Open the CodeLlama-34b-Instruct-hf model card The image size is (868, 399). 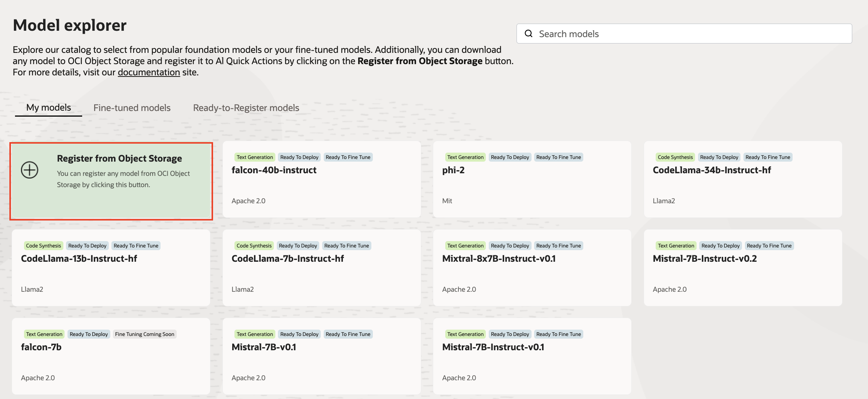pyautogui.click(x=743, y=179)
